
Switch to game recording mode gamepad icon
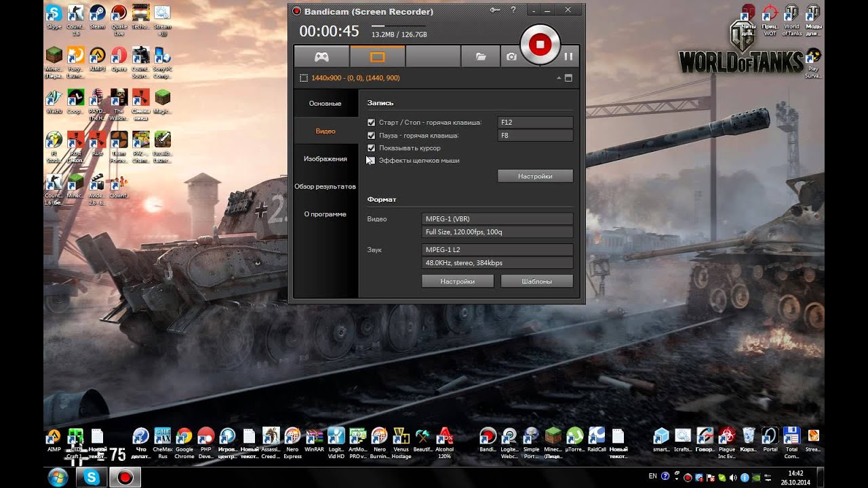pos(321,57)
